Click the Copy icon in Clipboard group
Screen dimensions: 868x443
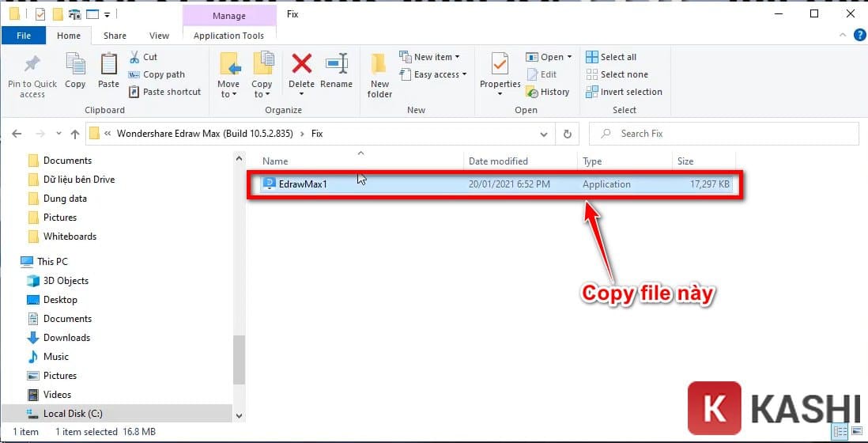[x=75, y=64]
